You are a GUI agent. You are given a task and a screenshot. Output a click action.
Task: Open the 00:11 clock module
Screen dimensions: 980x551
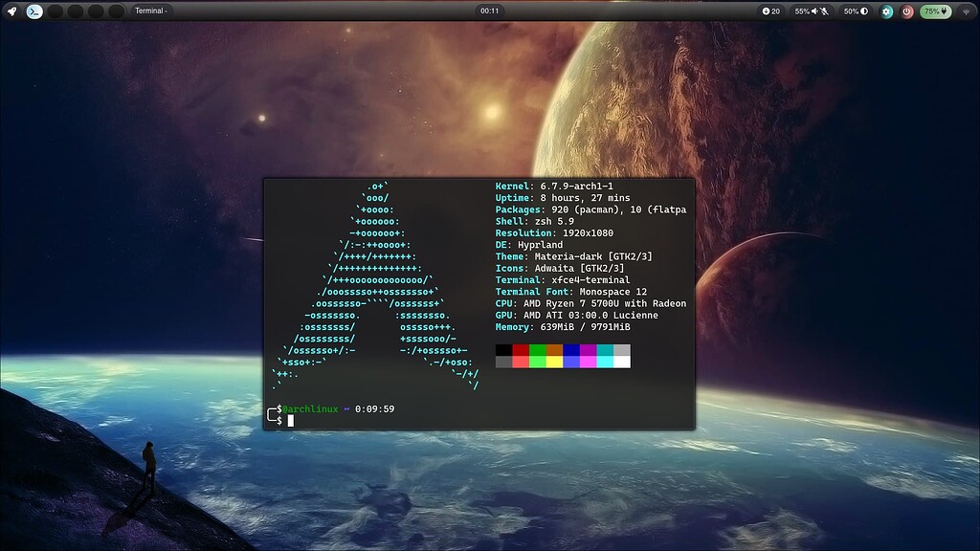click(489, 11)
